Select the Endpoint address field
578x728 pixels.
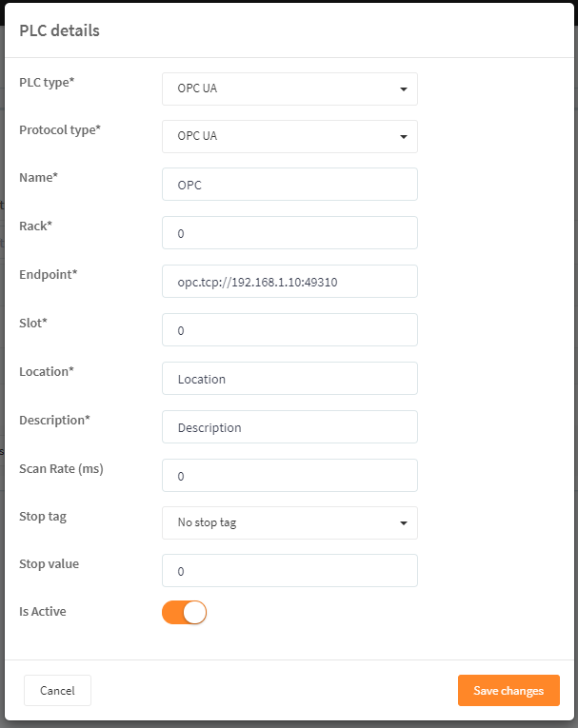point(289,282)
